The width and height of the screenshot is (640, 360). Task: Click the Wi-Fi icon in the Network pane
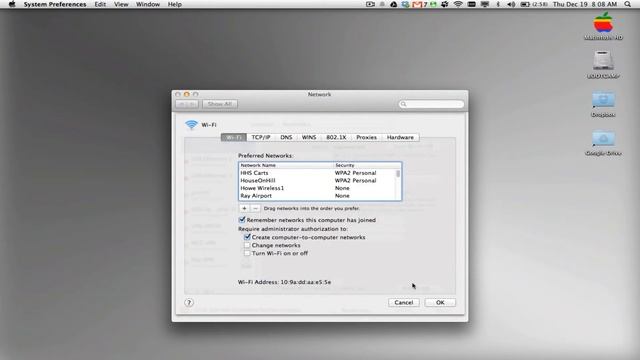pyautogui.click(x=191, y=124)
